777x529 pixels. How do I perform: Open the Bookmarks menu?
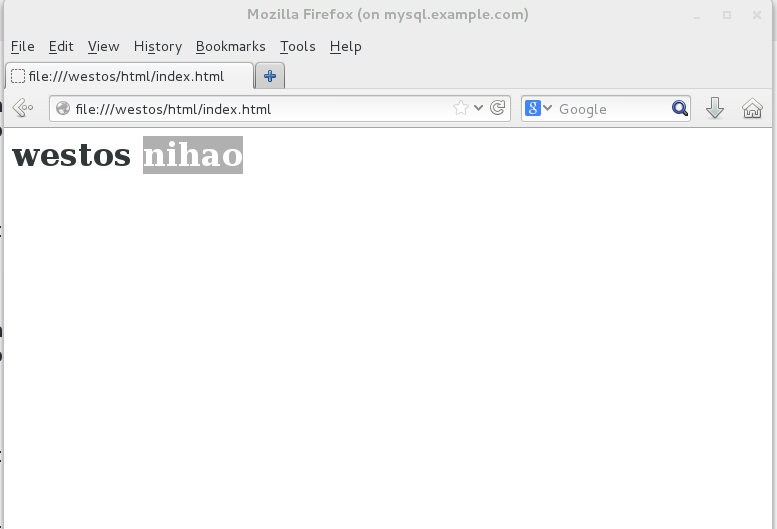tap(230, 47)
